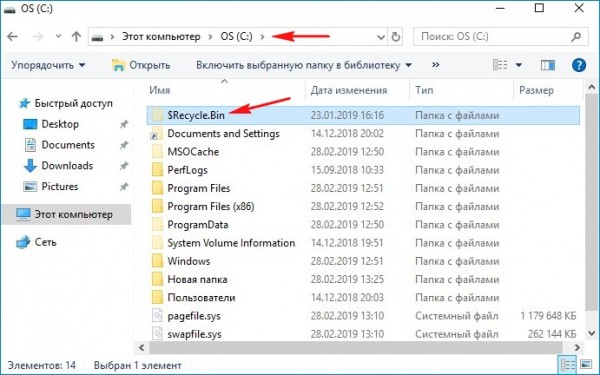Expand chevron after OS (C:) breadcrumb
Image resolution: width=600 pixels, height=375 pixels.
point(262,37)
